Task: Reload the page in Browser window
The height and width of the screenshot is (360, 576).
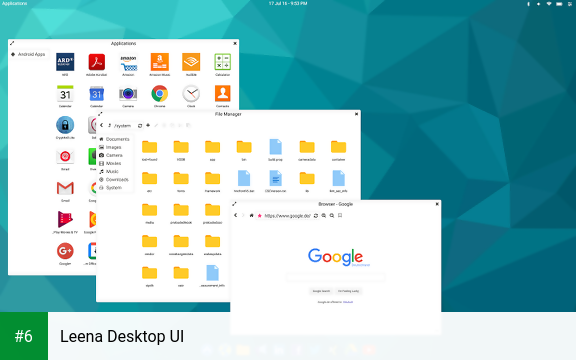Action: [316, 216]
